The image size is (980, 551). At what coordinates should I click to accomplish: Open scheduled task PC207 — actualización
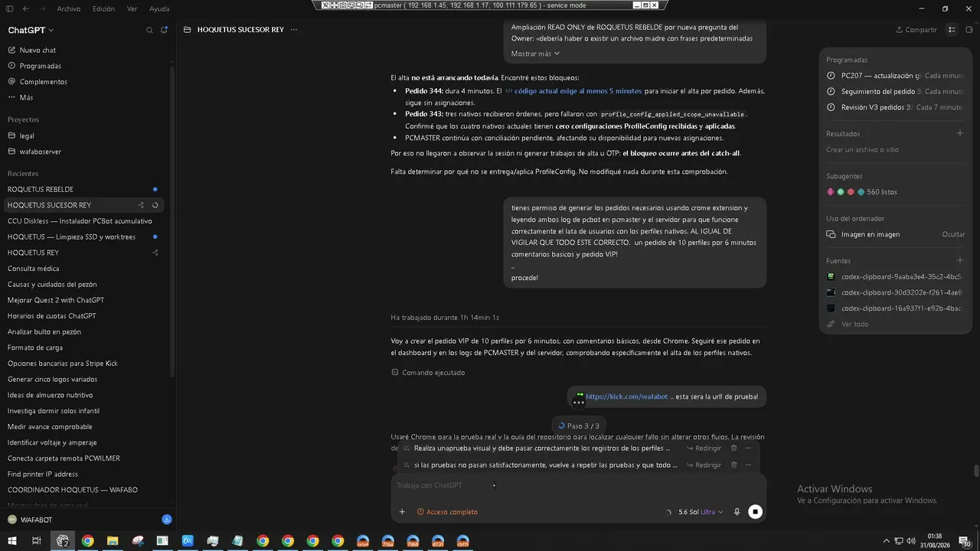click(897, 76)
